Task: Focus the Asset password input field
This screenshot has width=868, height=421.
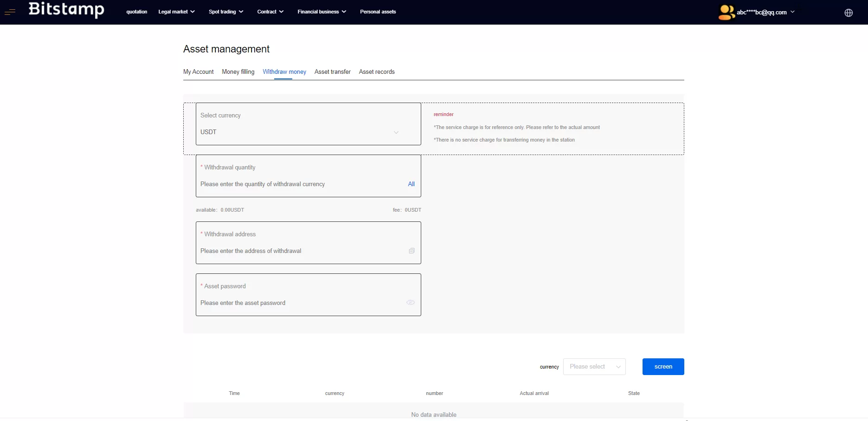Action: pos(302,303)
